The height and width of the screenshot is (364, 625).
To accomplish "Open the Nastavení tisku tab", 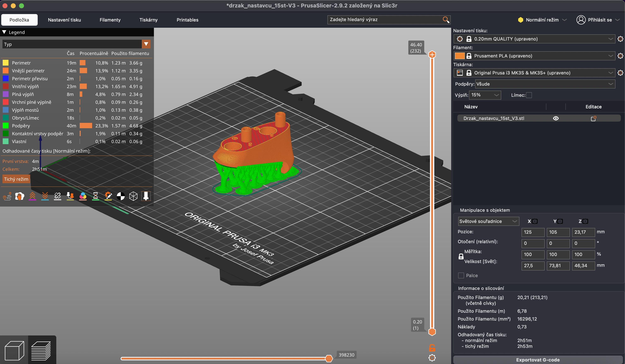I will pyautogui.click(x=64, y=20).
